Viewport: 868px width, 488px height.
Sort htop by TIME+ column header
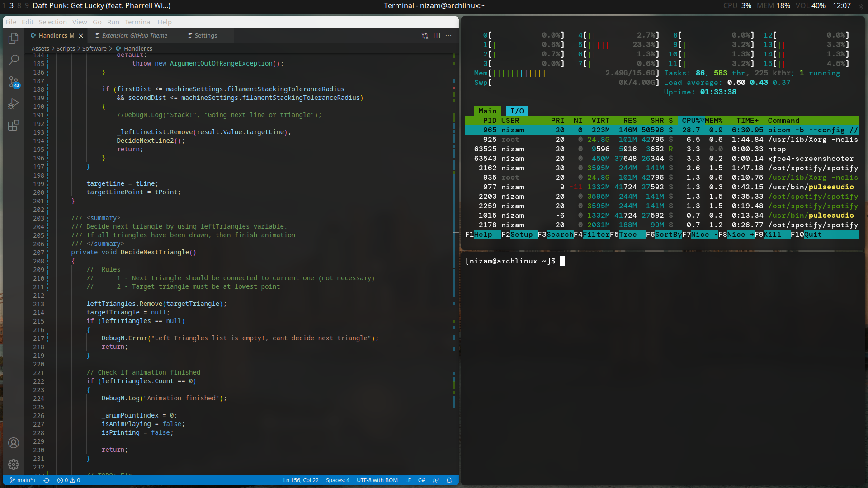(747, 121)
